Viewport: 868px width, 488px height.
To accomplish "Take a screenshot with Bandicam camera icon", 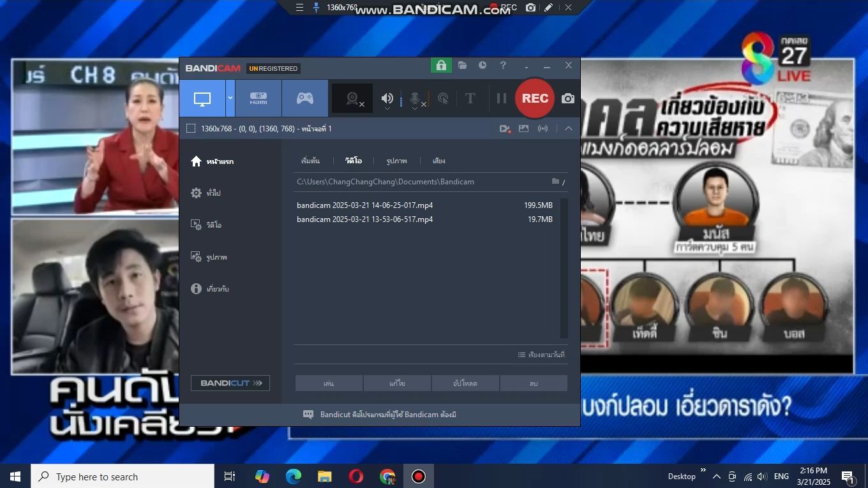I will coord(568,98).
